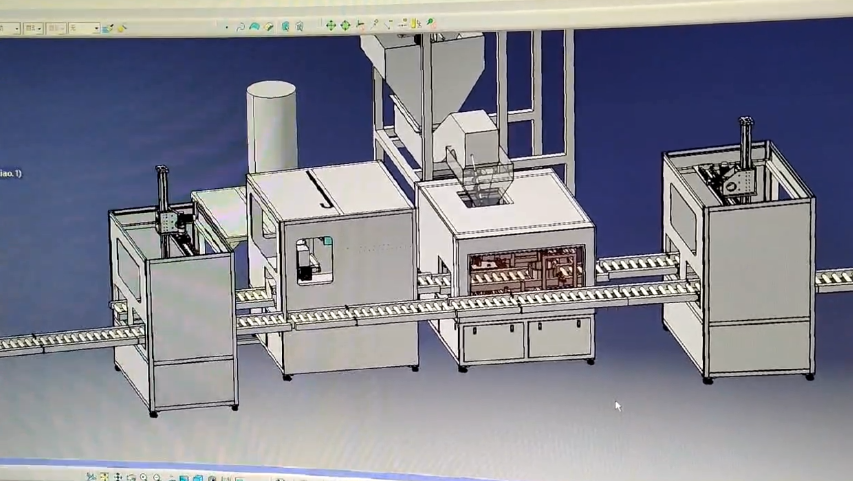Select the green Manipulation four-arrow icon

[330, 25]
